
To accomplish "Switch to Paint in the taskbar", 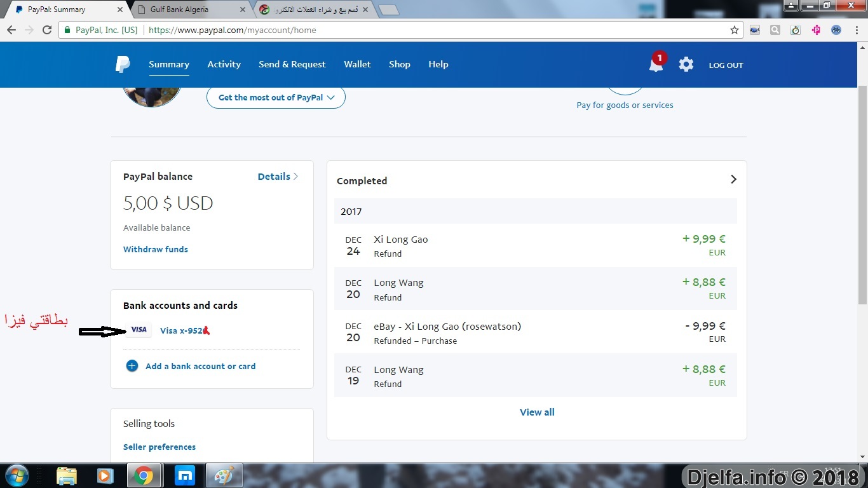I will pyautogui.click(x=224, y=475).
